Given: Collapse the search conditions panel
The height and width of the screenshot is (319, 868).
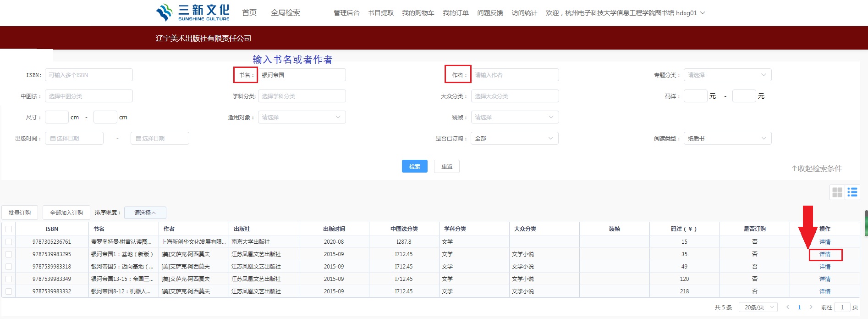Looking at the screenshot, I should [817, 168].
